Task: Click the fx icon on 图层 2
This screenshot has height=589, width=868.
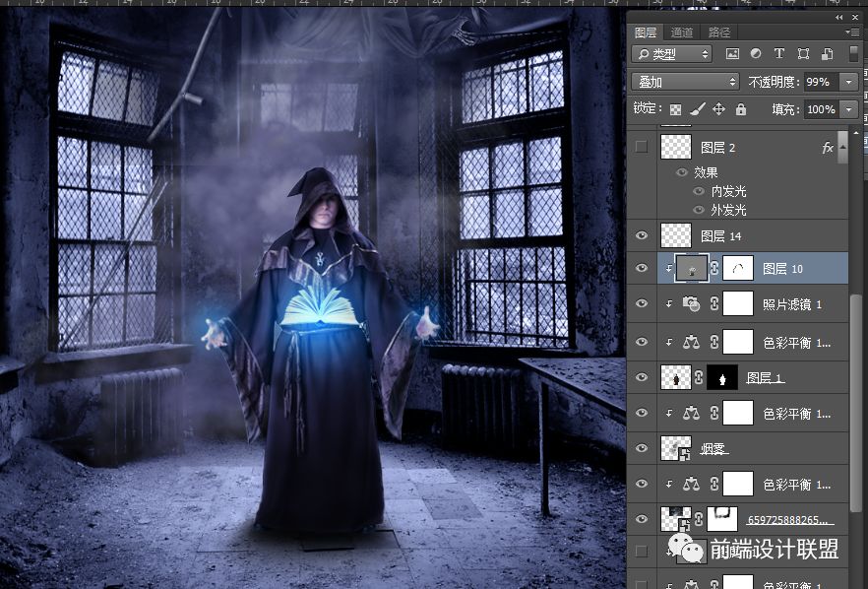Action: pyautogui.click(x=828, y=148)
